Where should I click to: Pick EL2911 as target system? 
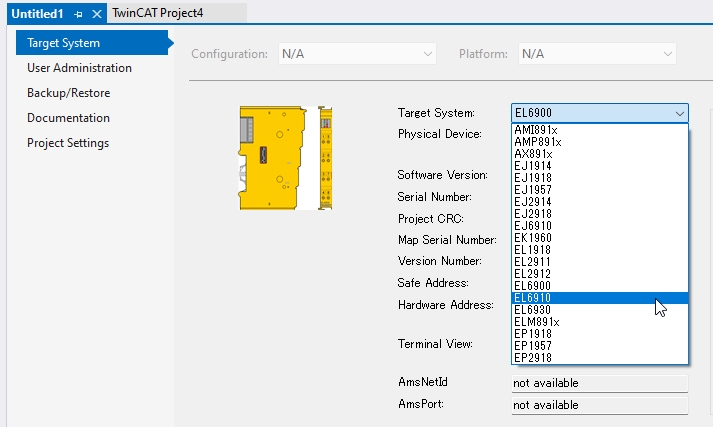600,262
